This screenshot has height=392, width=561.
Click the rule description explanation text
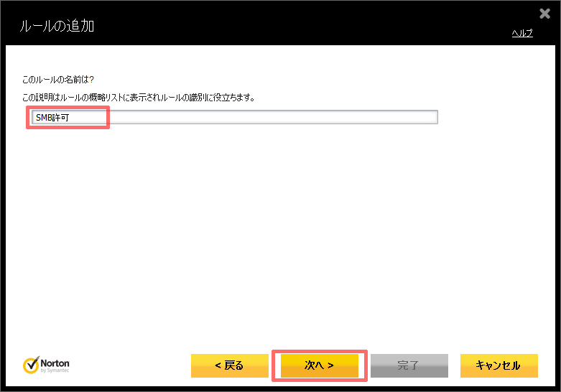[x=138, y=96]
